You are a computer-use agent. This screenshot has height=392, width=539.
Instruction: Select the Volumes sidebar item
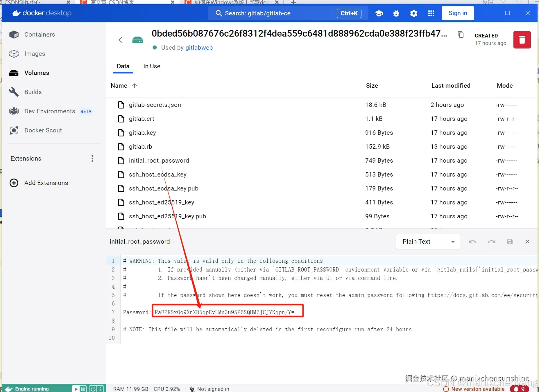point(37,73)
